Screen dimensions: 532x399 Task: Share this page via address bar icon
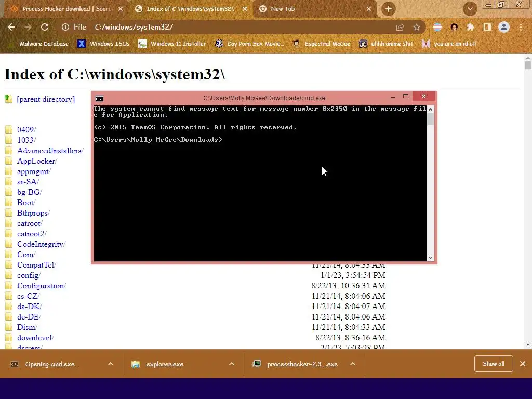400,27
